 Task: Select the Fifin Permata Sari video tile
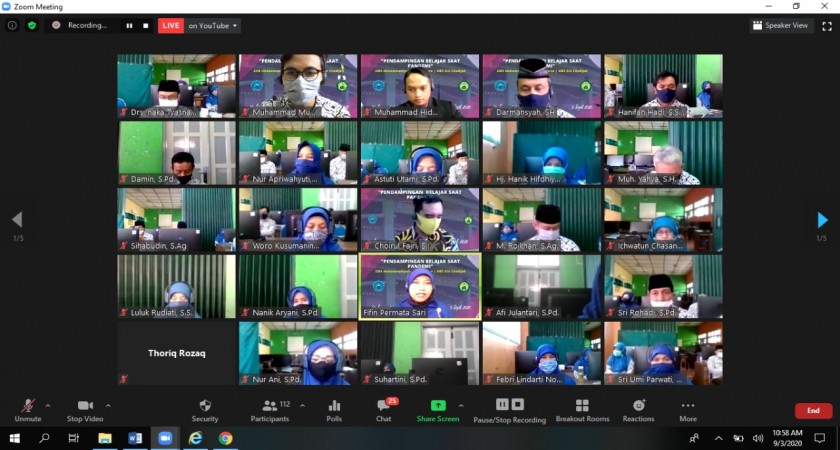(420, 285)
